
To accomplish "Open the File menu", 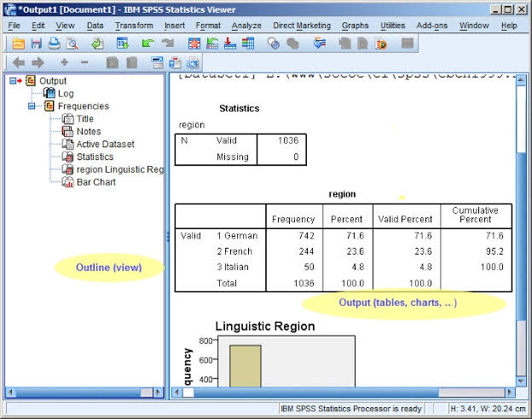I will coord(14,26).
